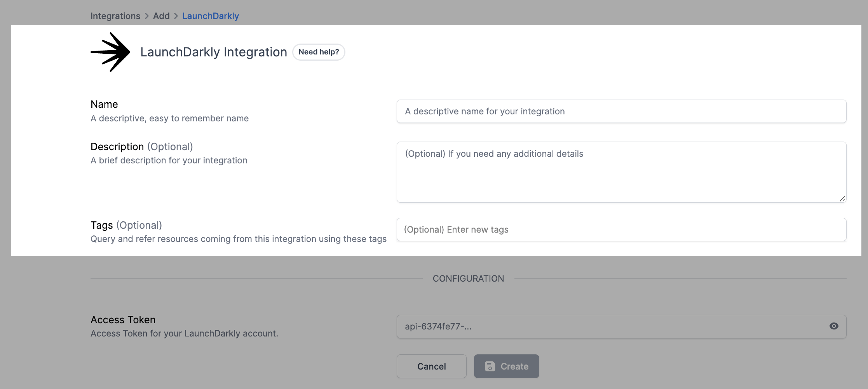Click the Tags (Optional) label
The width and height of the screenshot is (868, 389).
pyautogui.click(x=126, y=225)
